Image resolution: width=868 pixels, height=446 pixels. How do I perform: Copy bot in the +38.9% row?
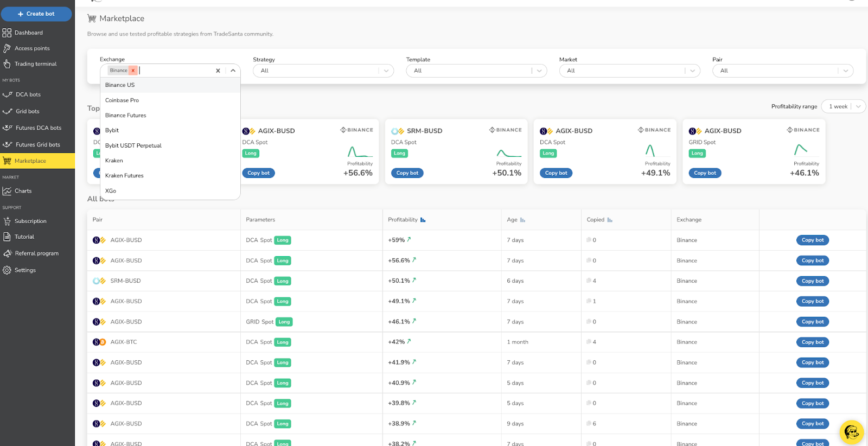[x=813, y=424]
